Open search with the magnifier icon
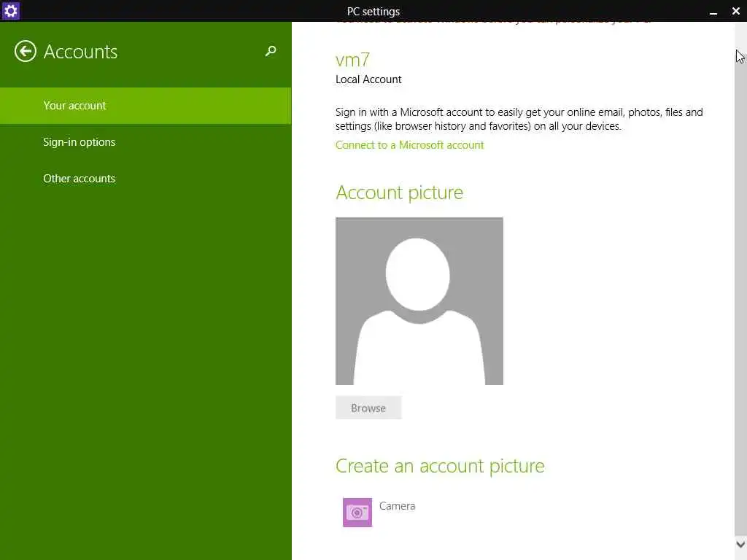747x560 pixels. [271, 51]
